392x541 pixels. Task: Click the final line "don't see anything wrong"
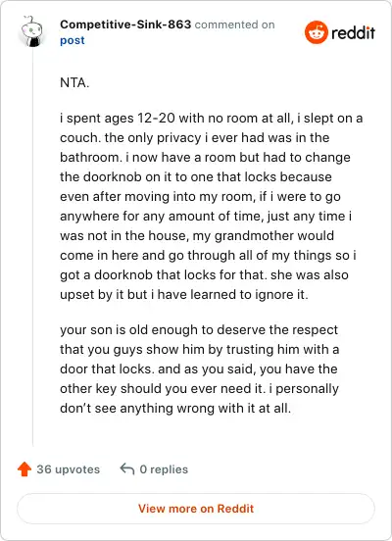click(175, 408)
